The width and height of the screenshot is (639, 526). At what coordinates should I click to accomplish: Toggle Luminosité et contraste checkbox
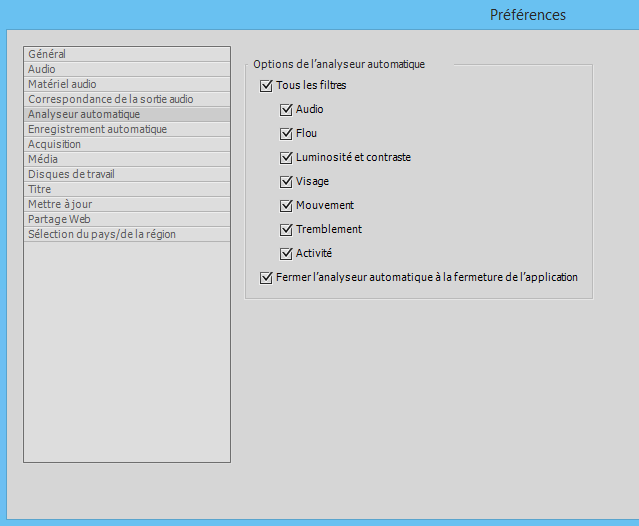(x=286, y=158)
